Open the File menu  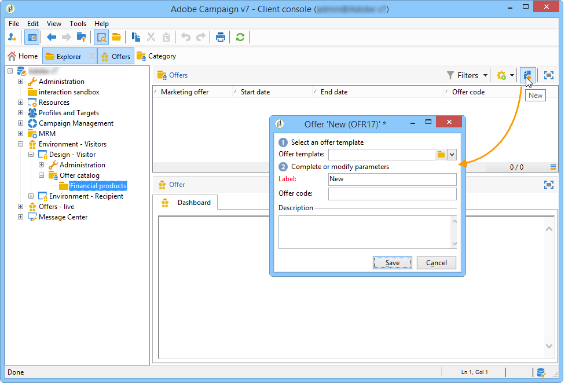coord(14,23)
